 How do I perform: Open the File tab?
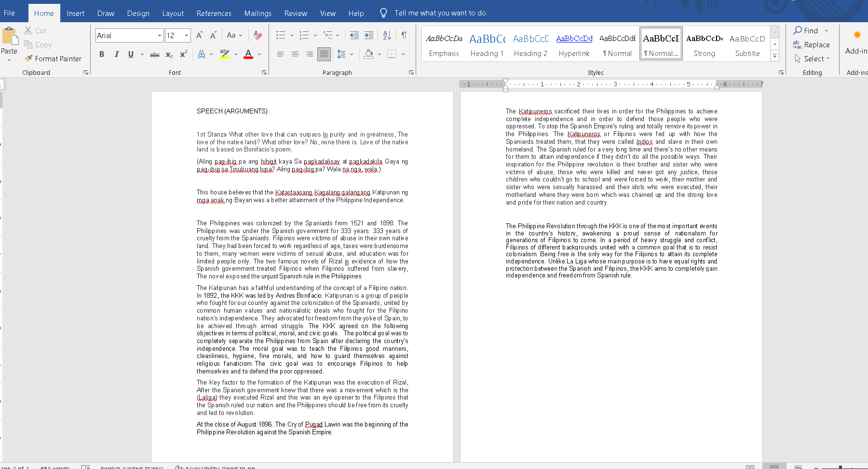[x=9, y=13]
